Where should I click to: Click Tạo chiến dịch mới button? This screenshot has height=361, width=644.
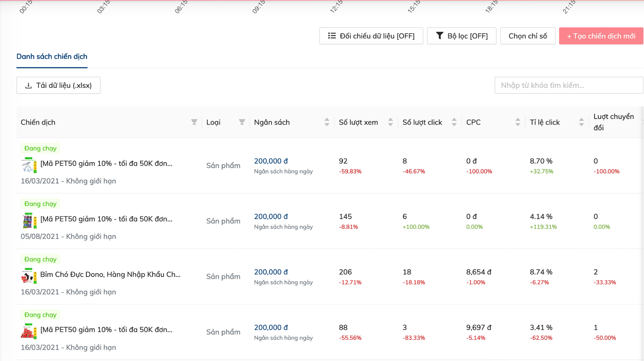coord(601,36)
